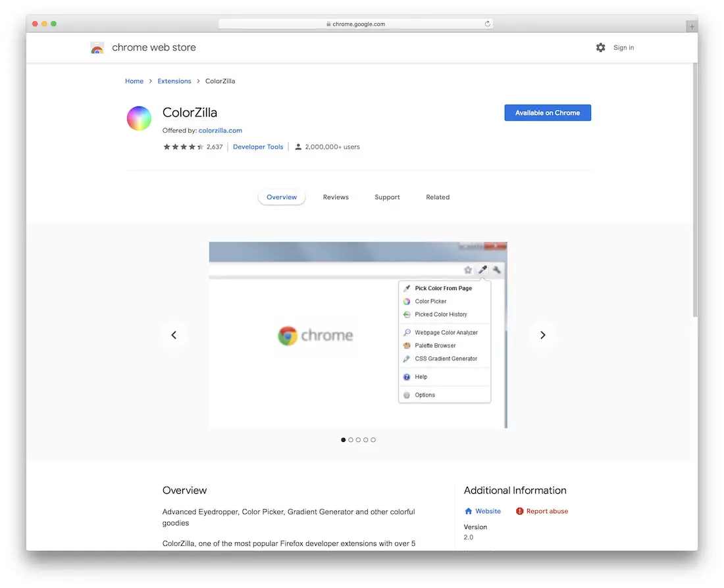The height and width of the screenshot is (588, 724).
Task: Open the Related tab
Action: click(438, 197)
